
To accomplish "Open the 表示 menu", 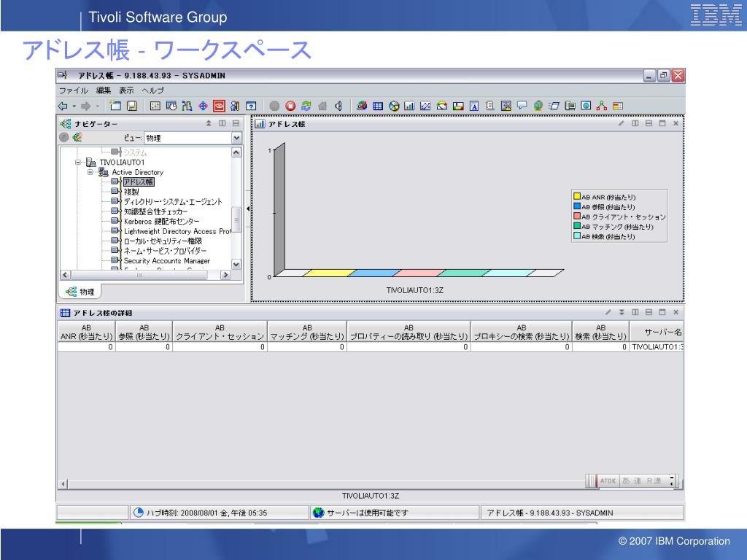I will coord(126,90).
